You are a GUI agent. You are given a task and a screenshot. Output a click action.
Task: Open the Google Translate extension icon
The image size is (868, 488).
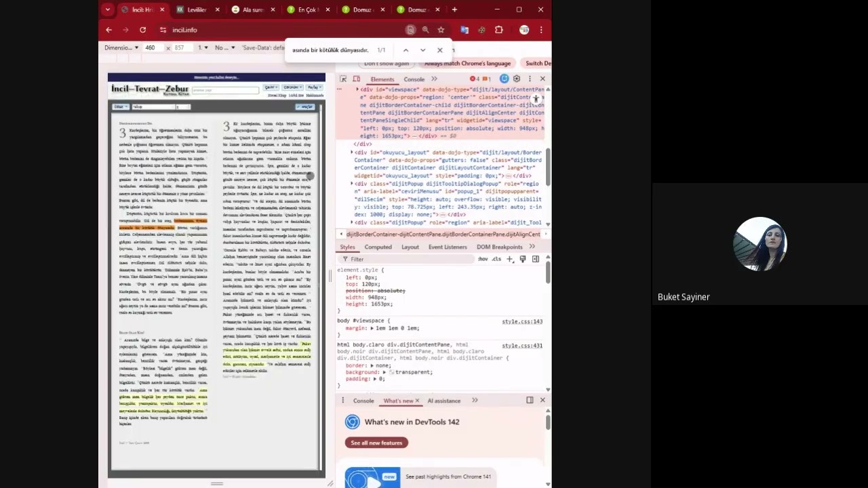tap(465, 30)
